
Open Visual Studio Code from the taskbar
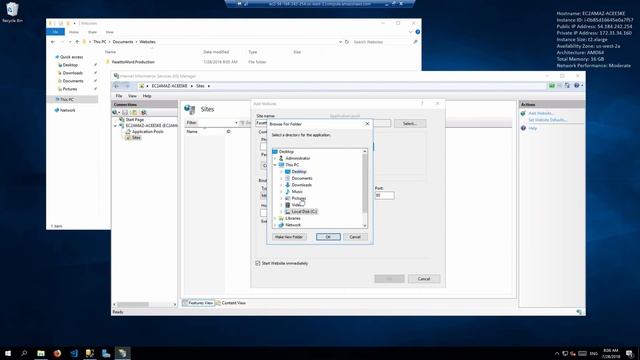pos(74,353)
